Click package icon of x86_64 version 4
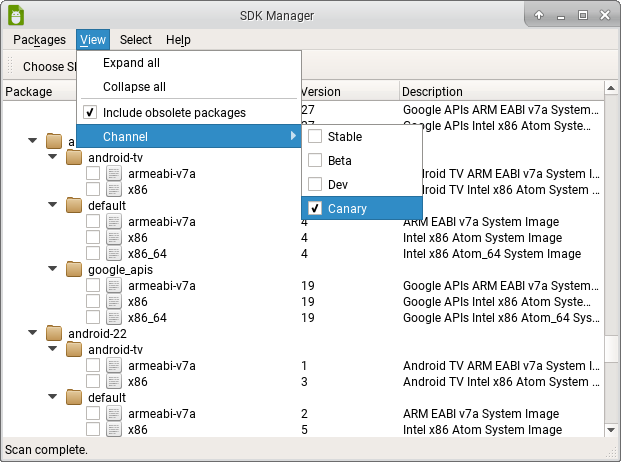The image size is (621, 462). [114, 253]
